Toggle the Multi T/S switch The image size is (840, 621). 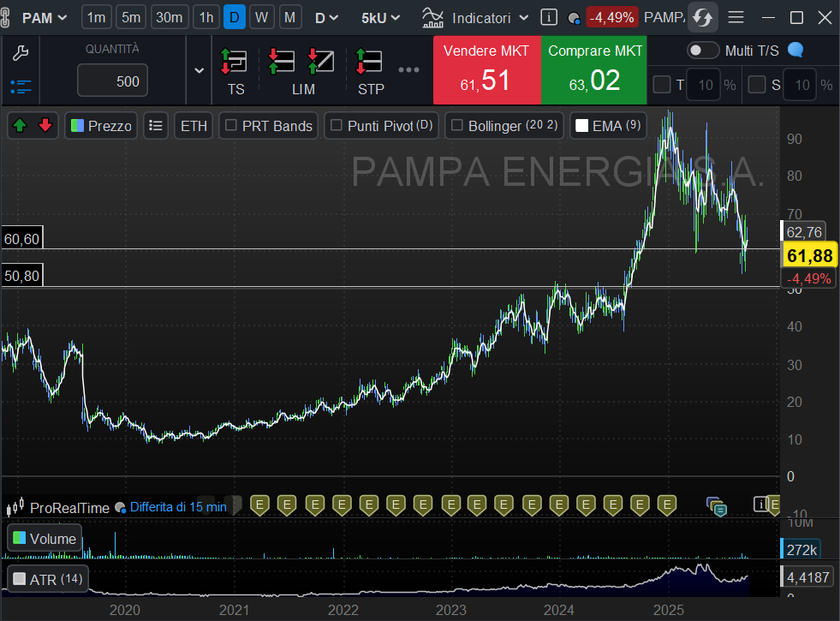(703, 51)
